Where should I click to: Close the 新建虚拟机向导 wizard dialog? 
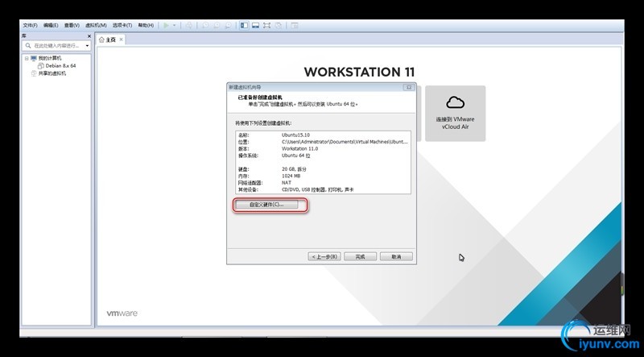(409, 87)
